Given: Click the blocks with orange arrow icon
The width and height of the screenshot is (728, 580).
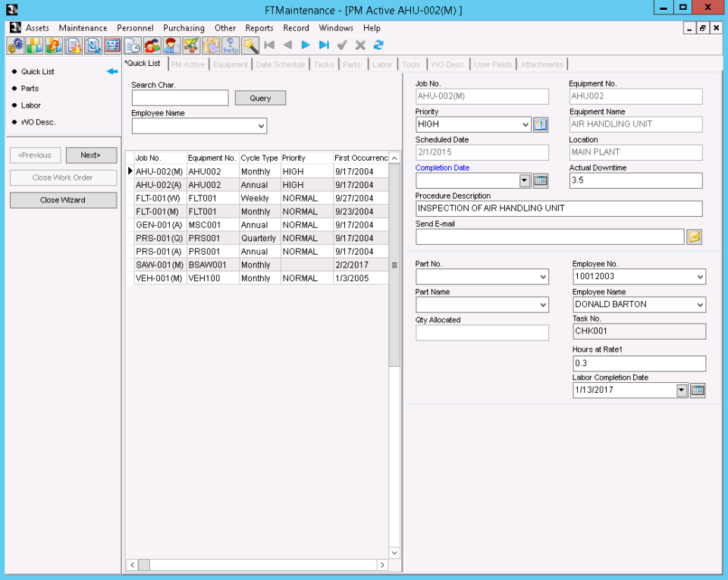Looking at the screenshot, I should tap(54, 45).
